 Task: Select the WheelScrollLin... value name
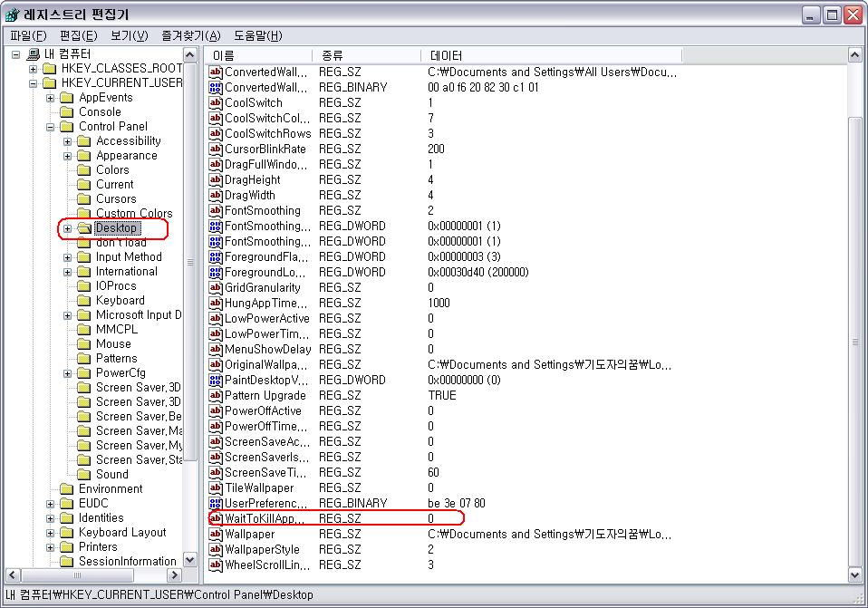pyautogui.click(x=266, y=565)
